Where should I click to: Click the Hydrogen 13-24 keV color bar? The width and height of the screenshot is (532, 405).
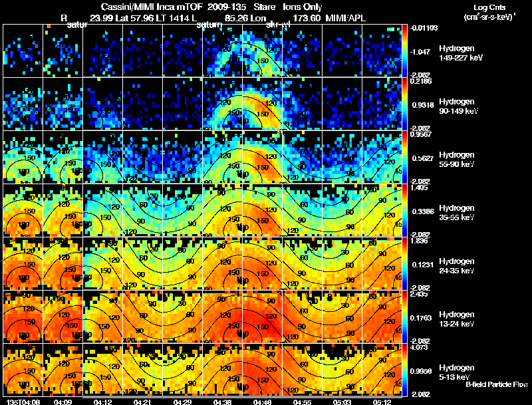point(404,317)
